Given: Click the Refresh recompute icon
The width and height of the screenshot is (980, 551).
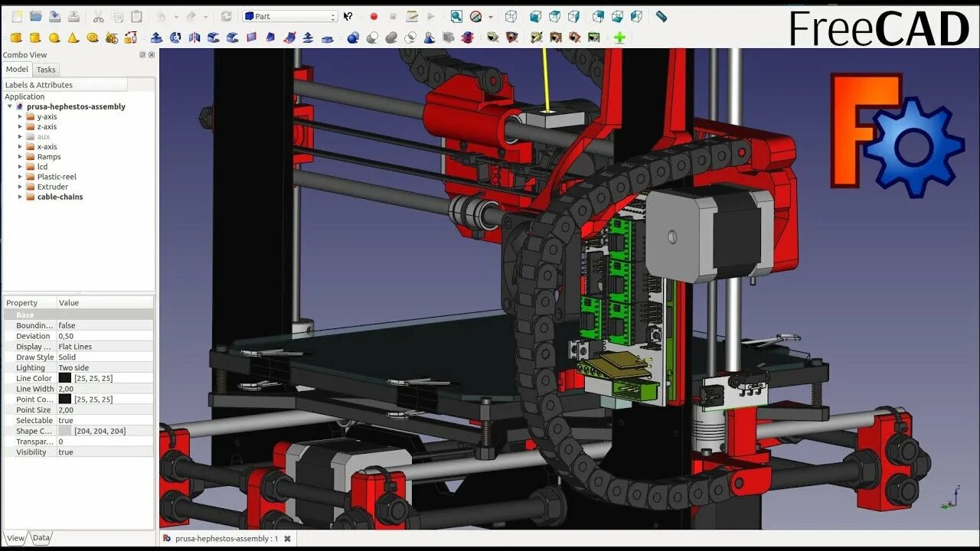Looking at the screenshot, I should [x=226, y=16].
